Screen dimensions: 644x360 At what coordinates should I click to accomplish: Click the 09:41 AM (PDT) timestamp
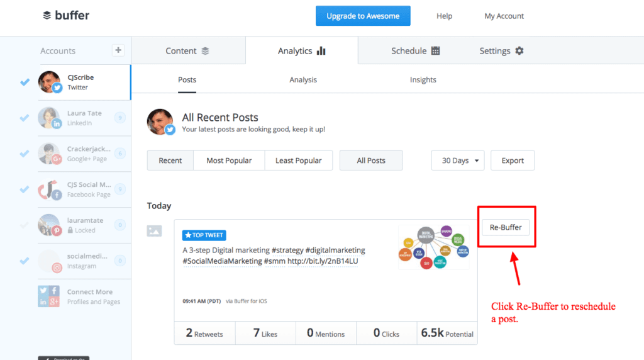[202, 301]
